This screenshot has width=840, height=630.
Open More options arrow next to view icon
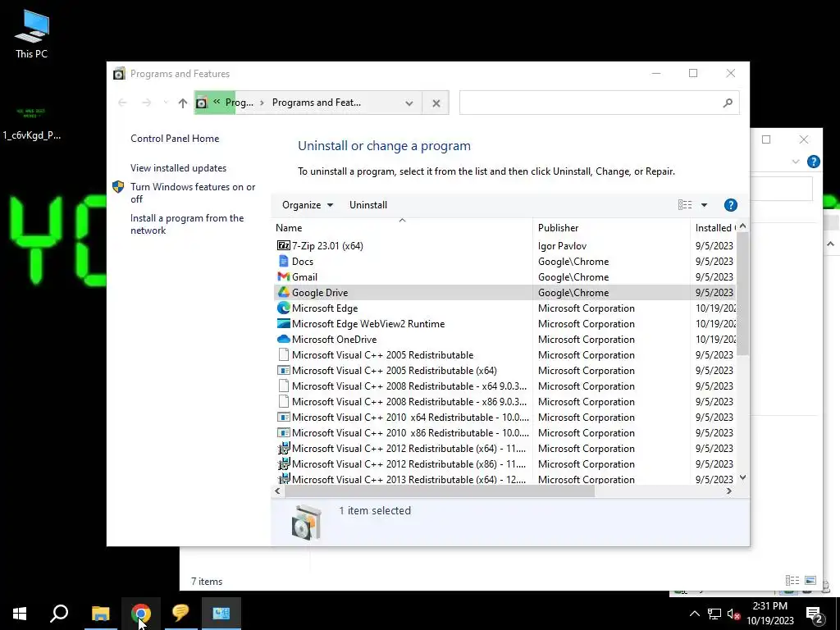(704, 204)
